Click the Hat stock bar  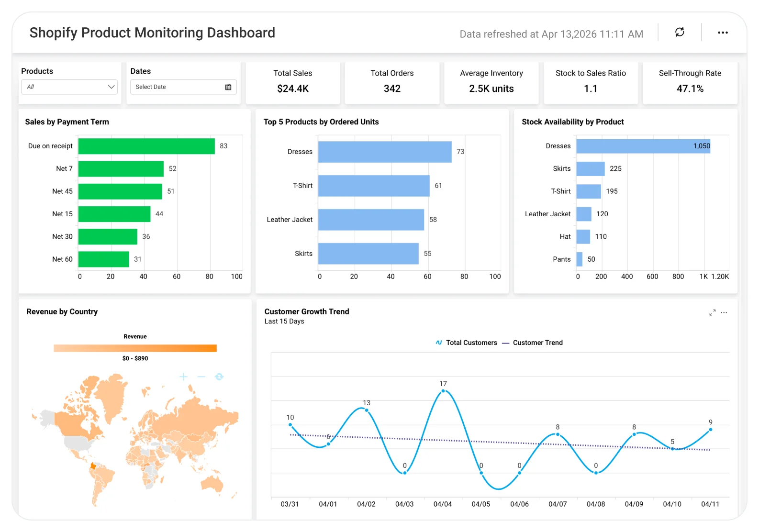tap(583, 236)
